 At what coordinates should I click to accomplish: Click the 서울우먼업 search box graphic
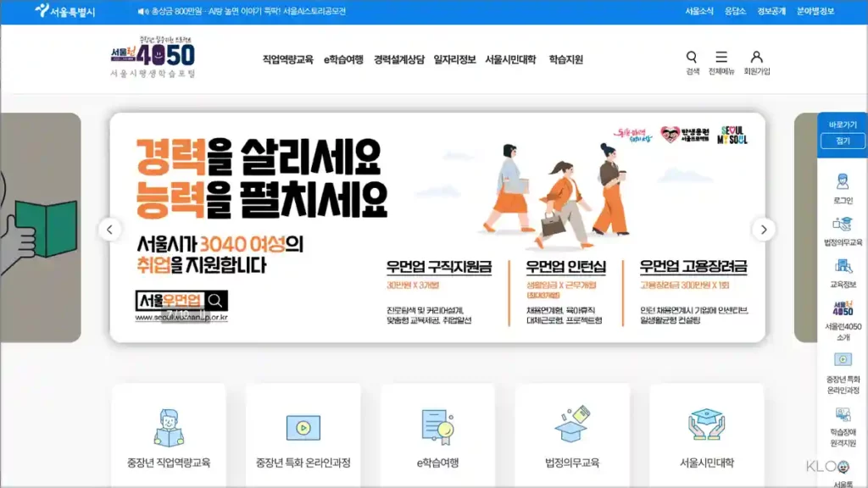(x=181, y=301)
